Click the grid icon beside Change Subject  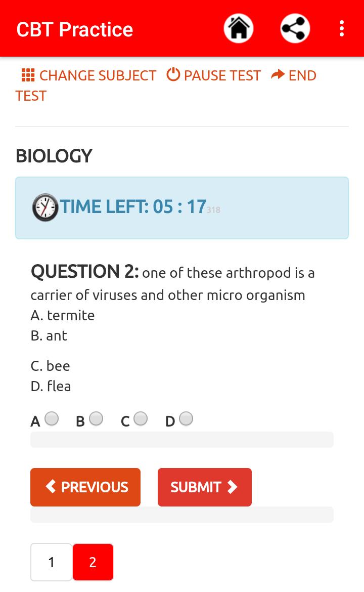click(28, 75)
